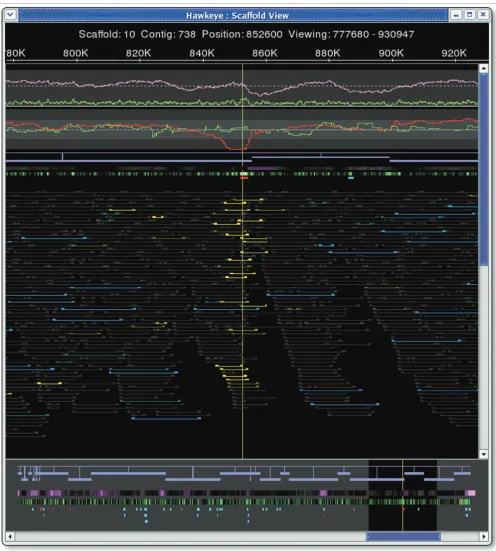Screen dimensions: 496x552
Task: Click the horizontal scrollbar right arrow
Action: pyautogui.click(x=484, y=537)
